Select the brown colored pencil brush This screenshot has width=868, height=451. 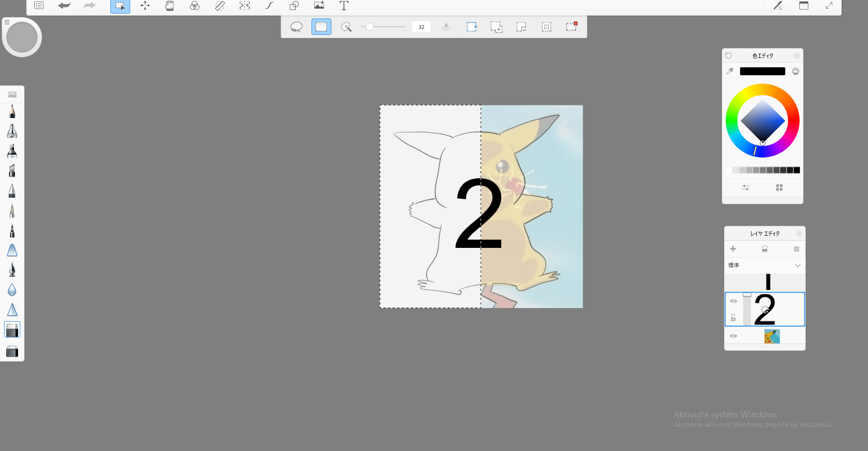[x=12, y=210]
